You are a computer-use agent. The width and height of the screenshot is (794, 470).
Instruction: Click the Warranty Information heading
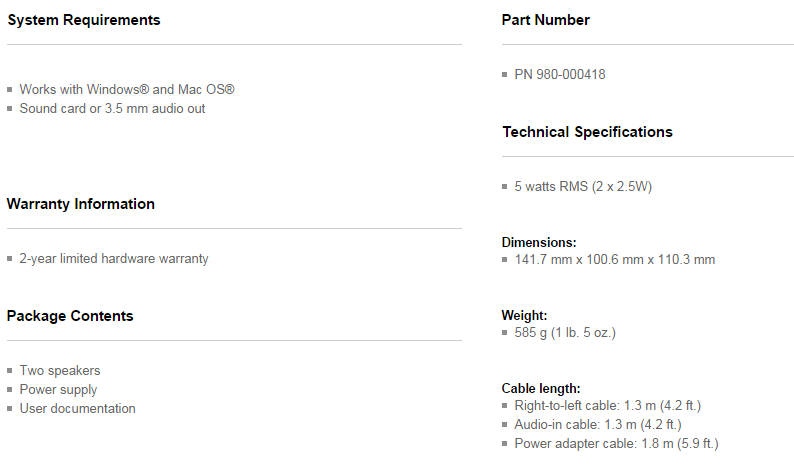[x=81, y=204]
